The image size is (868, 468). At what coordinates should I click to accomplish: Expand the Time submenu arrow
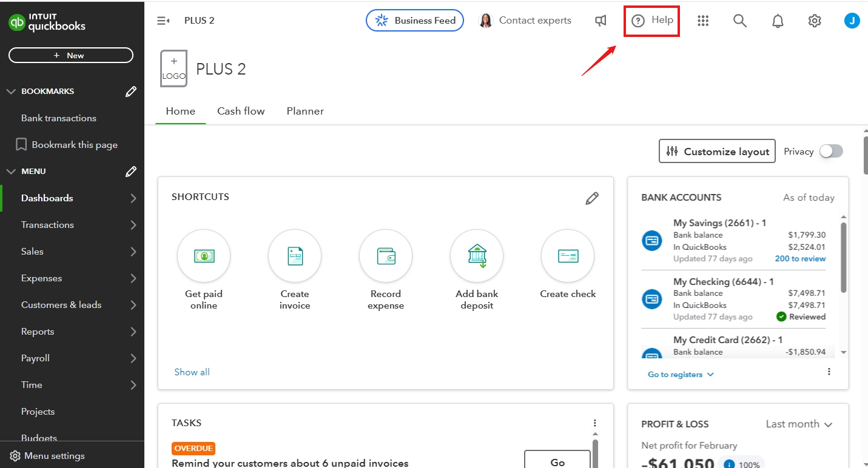[133, 385]
